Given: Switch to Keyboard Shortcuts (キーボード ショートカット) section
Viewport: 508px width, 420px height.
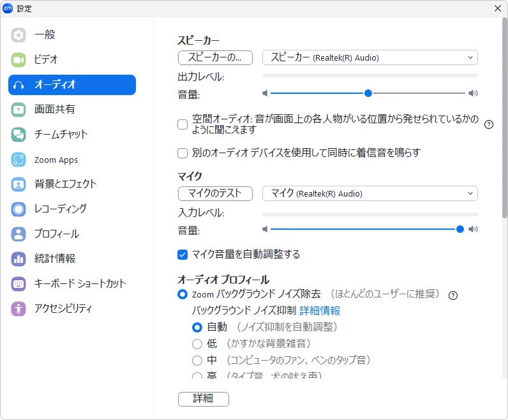Looking at the screenshot, I should 80,283.
